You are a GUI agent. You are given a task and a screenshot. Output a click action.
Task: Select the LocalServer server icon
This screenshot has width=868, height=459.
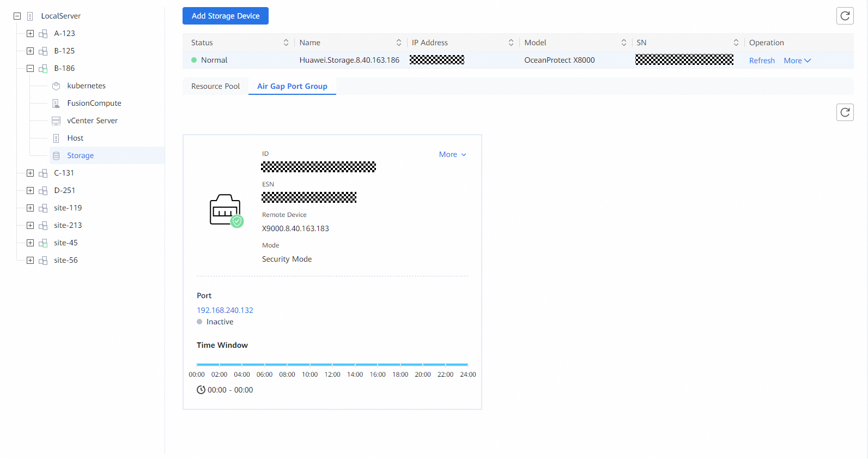coord(30,16)
